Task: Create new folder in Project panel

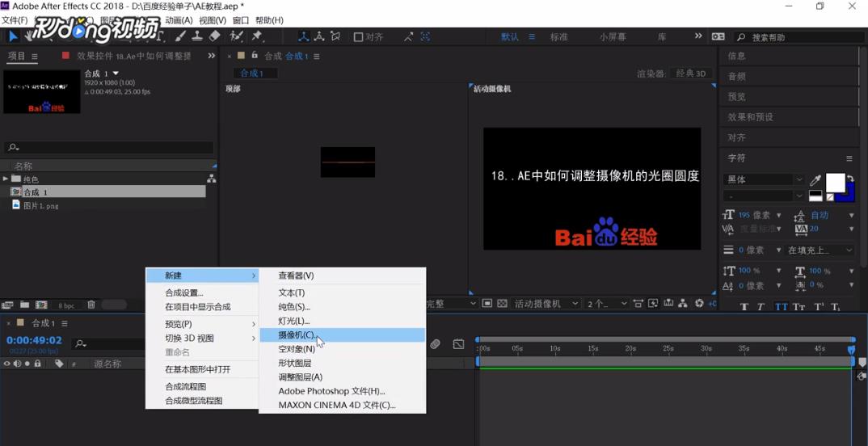Action: click(x=24, y=305)
